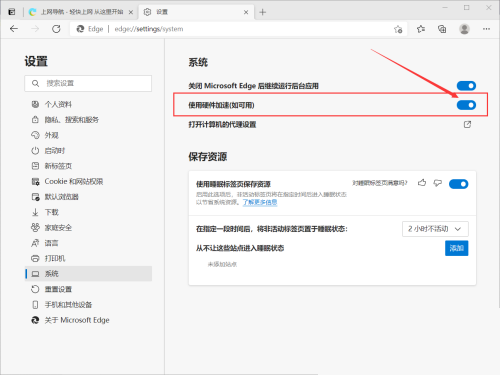The height and width of the screenshot is (375, 500).
Task: Go back with the back arrow
Action: [14, 29]
